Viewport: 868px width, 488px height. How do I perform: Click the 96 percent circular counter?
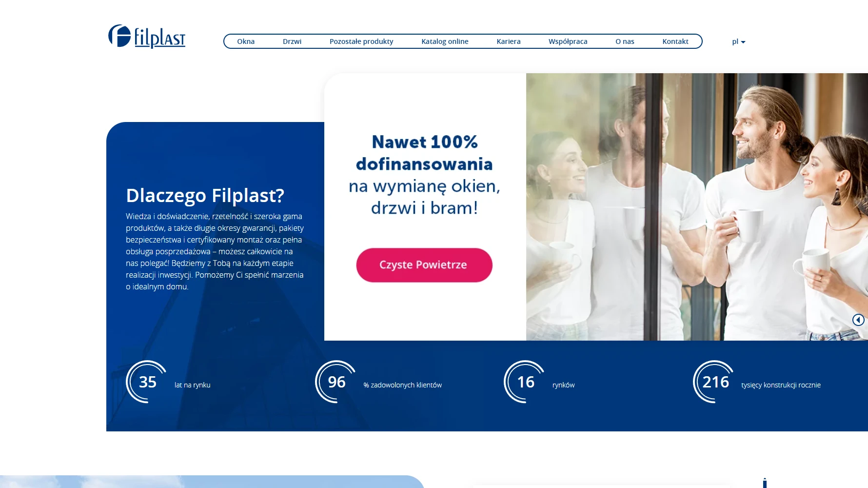click(x=336, y=382)
